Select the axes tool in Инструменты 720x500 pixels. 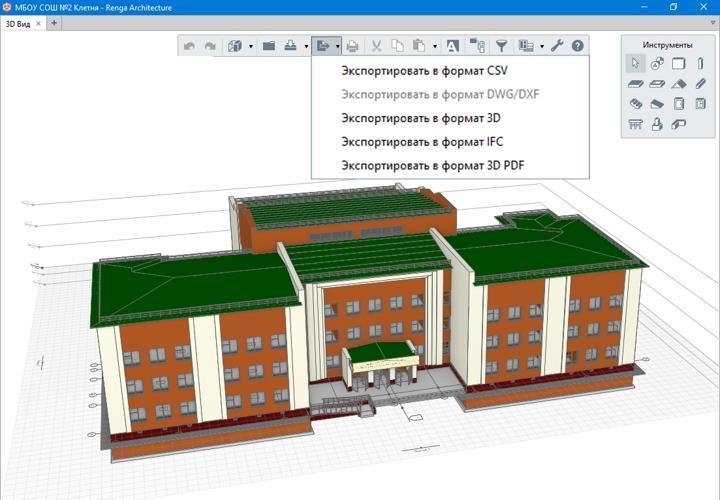click(x=657, y=63)
